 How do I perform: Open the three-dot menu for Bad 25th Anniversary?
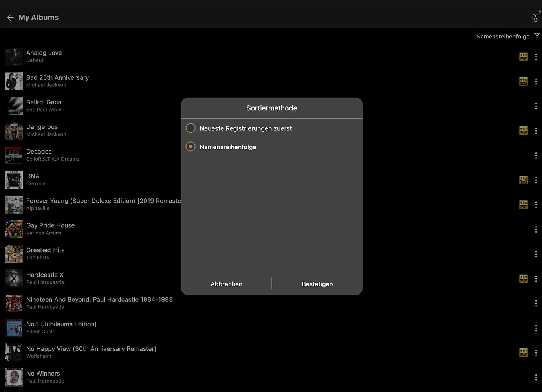click(x=536, y=81)
